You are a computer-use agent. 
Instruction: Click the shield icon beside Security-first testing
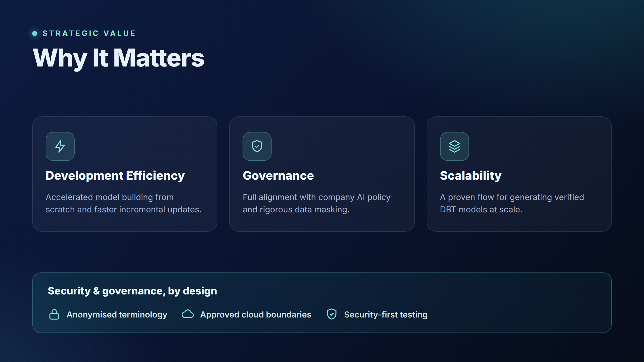[x=332, y=314]
